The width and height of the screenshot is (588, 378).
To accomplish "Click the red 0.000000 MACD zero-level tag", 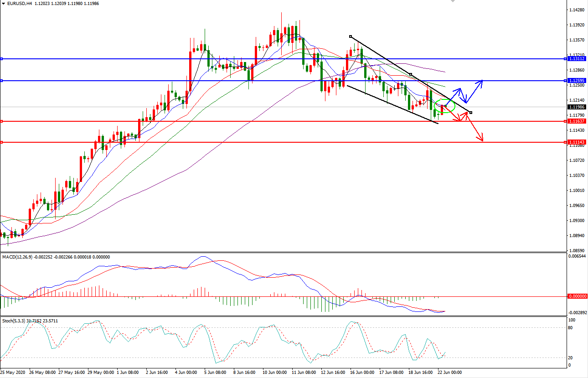I will click(x=577, y=296).
